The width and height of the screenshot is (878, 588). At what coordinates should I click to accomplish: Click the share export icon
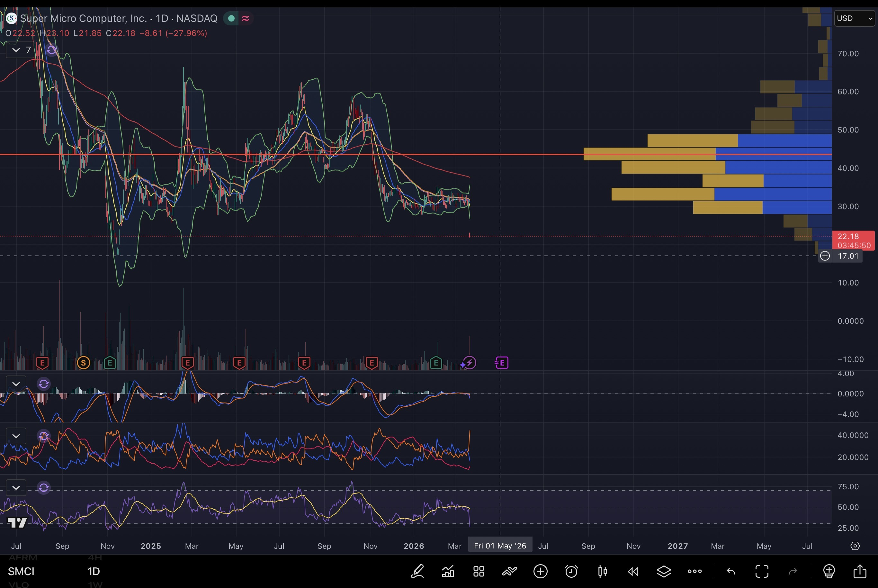860,572
